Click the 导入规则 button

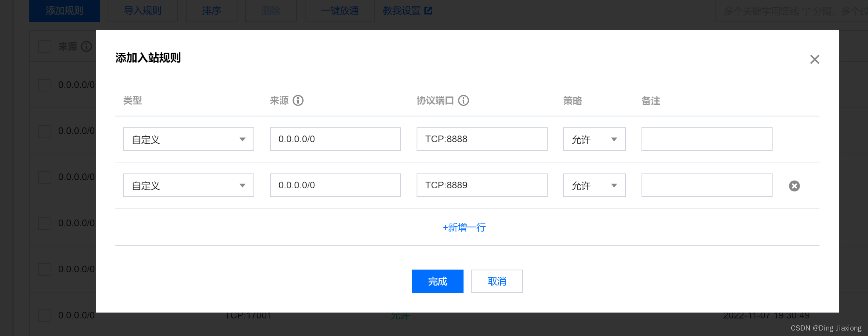[143, 11]
